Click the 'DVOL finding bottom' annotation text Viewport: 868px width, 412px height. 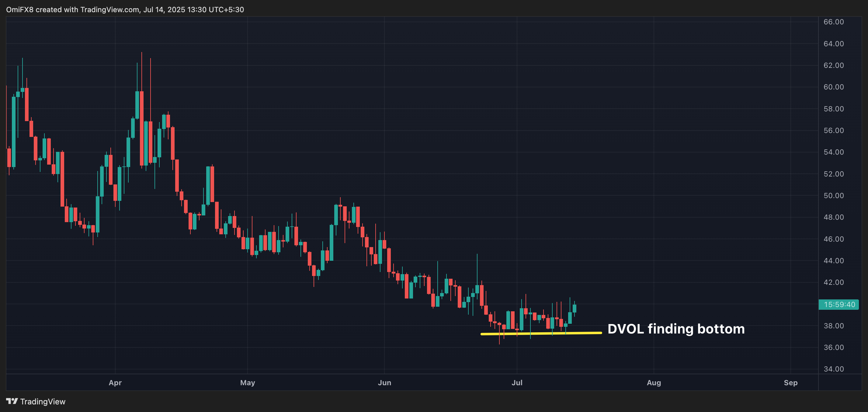(x=676, y=329)
